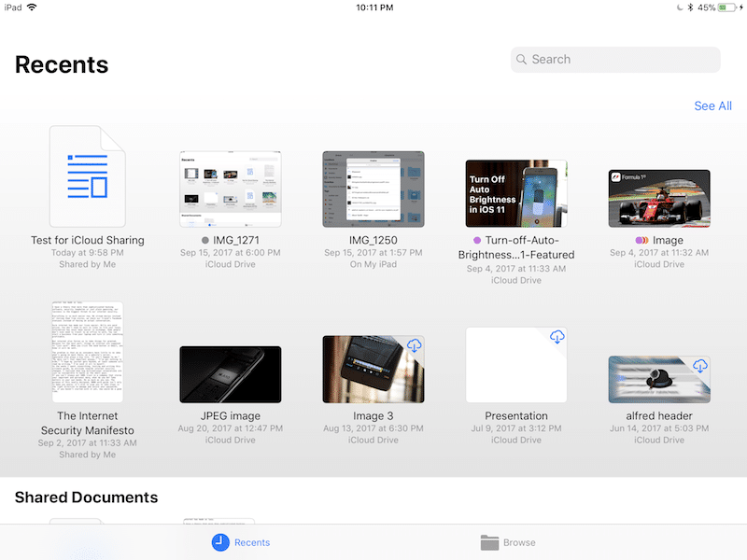Tap the magnifying glass search icon

coord(521,60)
